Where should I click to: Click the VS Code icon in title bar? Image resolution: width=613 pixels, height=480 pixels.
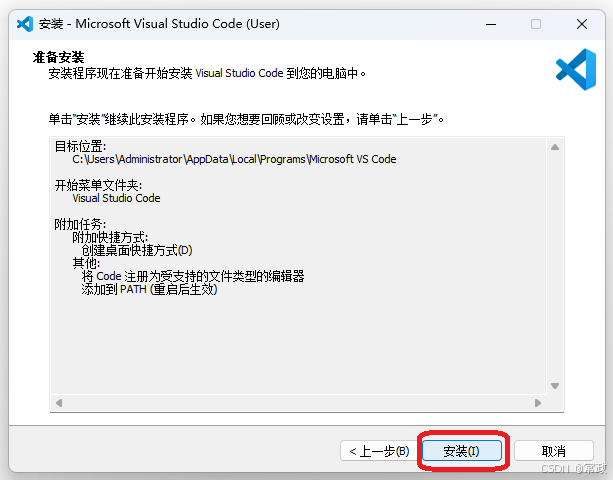[x=25, y=24]
